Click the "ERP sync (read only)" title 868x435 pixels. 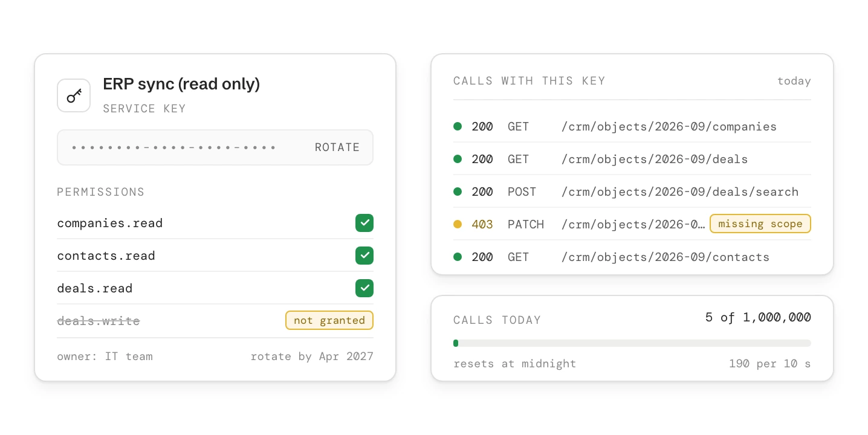181,84
